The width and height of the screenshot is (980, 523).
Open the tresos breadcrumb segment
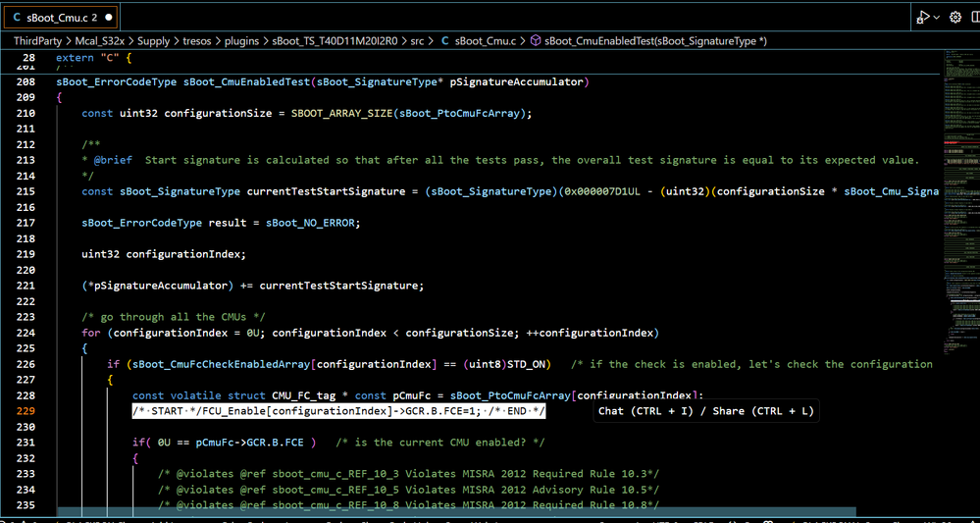(198, 41)
